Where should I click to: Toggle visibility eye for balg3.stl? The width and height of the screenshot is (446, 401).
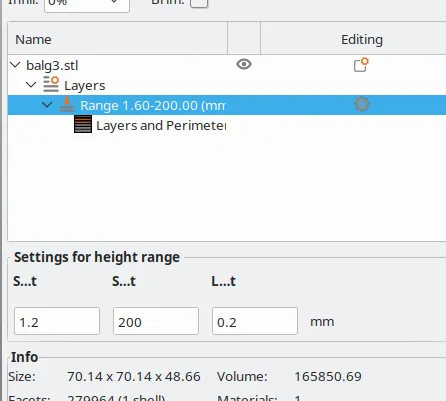coord(244,64)
